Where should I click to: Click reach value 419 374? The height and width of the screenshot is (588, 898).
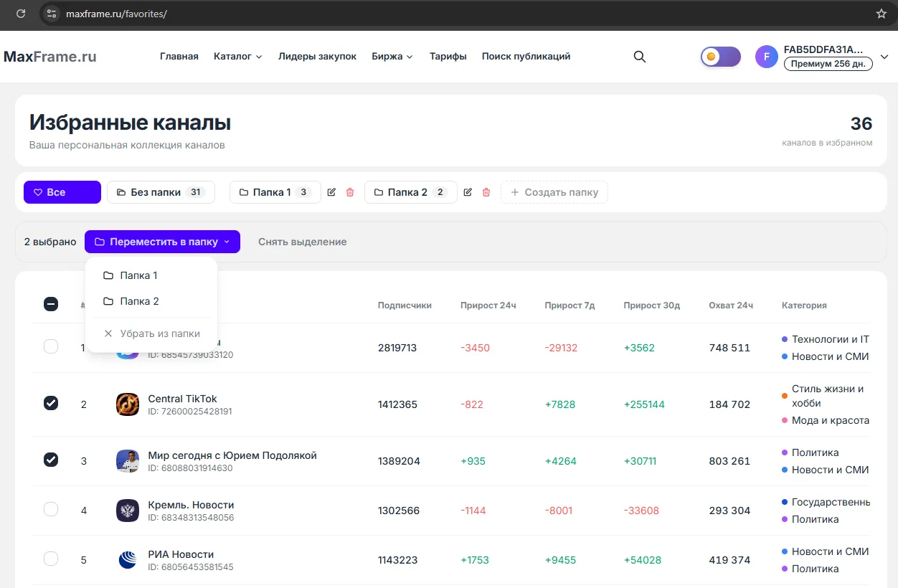pos(729,560)
